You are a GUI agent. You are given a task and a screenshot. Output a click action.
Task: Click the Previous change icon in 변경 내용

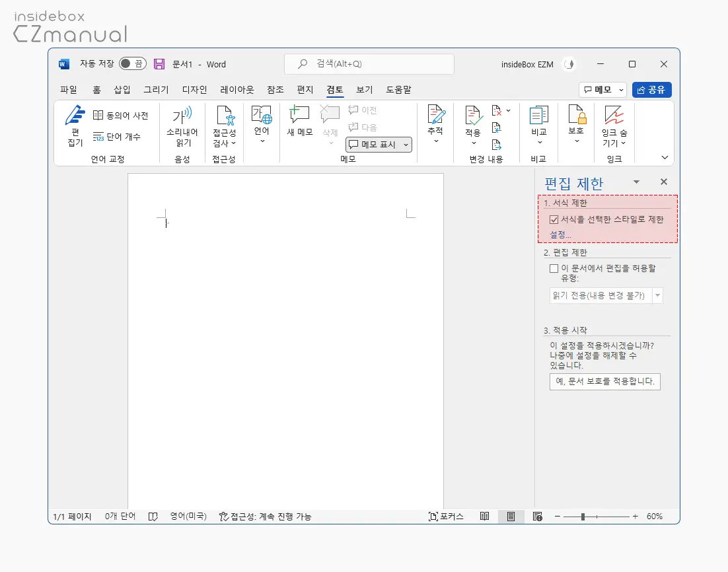point(496,127)
